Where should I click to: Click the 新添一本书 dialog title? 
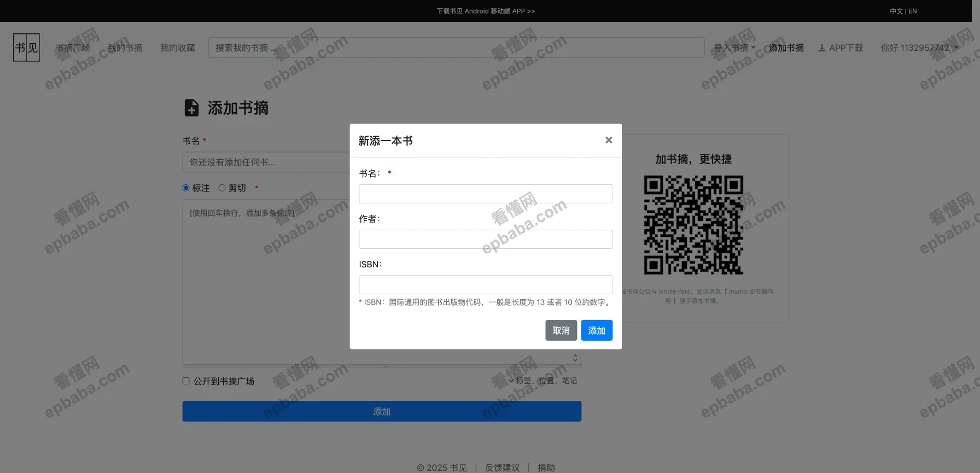[x=386, y=141]
